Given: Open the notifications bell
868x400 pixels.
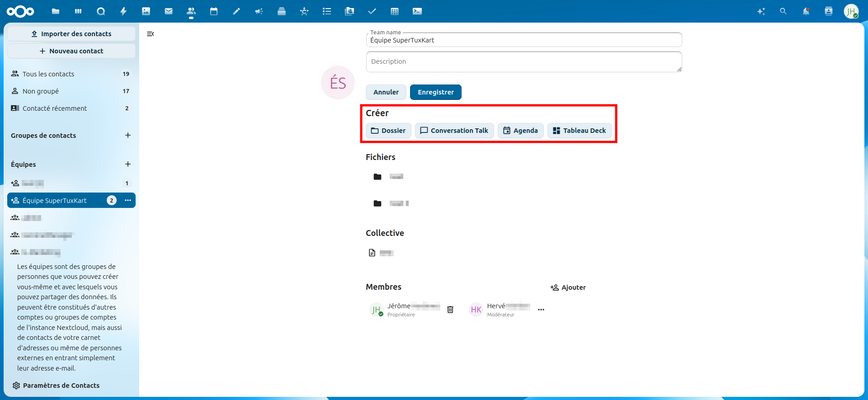Looking at the screenshot, I should tap(806, 11).
